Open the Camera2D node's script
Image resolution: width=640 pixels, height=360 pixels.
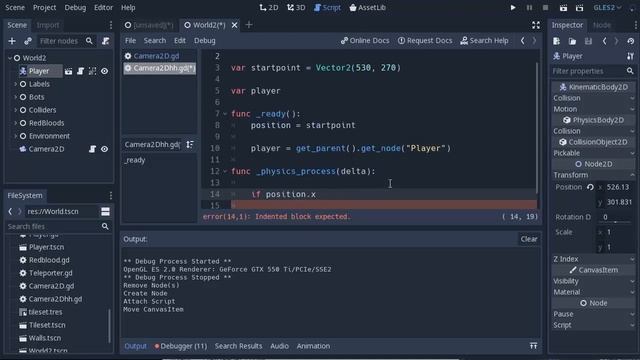pyautogui.click(x=92, y=149)
